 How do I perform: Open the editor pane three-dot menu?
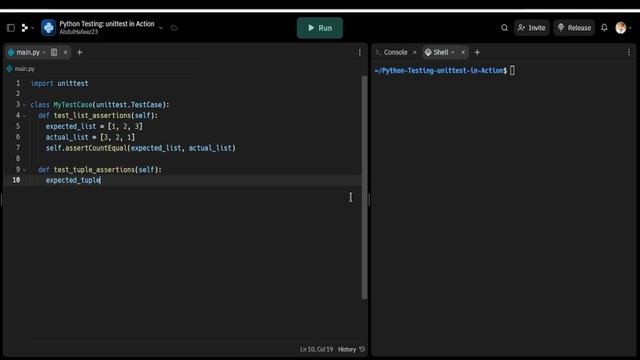(360, 52)
